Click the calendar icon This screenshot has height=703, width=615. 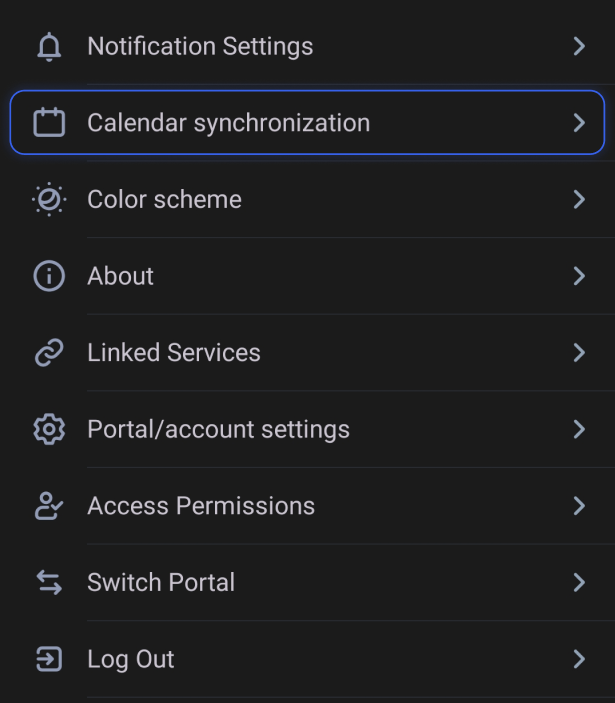point(49,122)
